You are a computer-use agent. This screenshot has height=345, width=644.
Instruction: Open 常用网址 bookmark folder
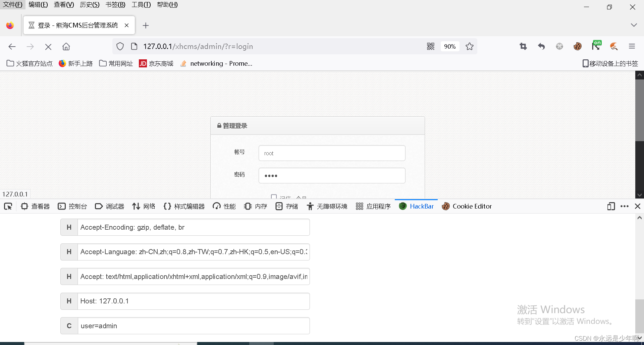[x=116, y=63]
